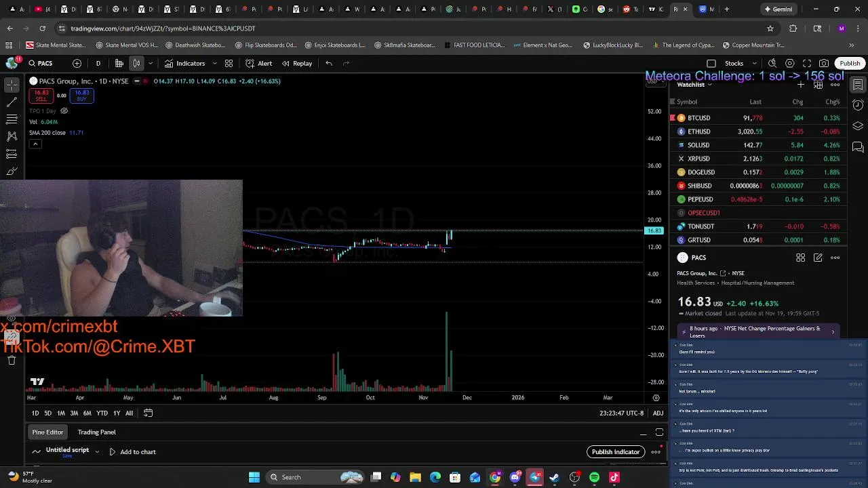868x488 pixels.
Task: Open the watchlist panel sidebar icon
Action: point(858,85)
